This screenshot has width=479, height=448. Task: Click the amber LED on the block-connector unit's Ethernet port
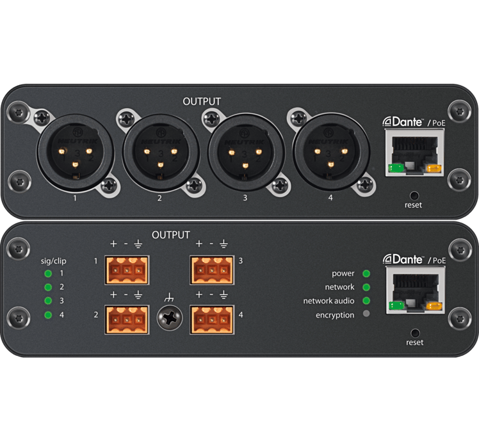point(434,306)
